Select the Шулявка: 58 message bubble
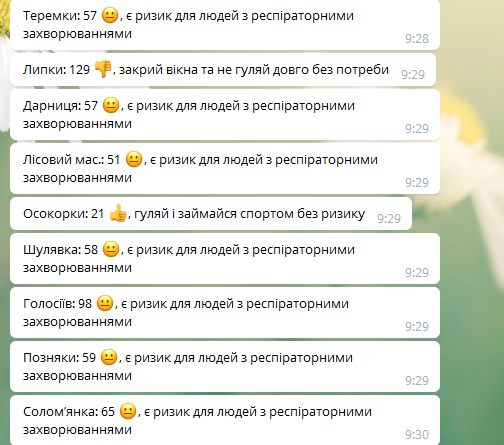This screenshot has width=504, height=445. point(225,259)
